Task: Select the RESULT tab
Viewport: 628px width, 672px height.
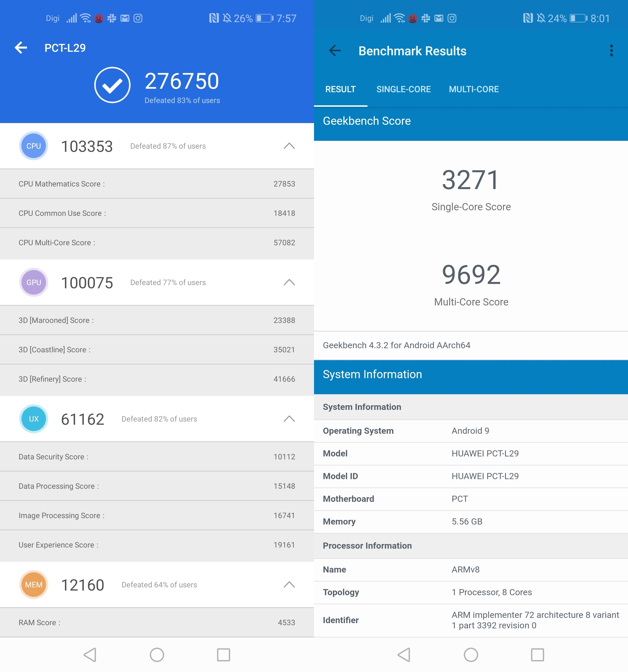Action: click(340, 89)
